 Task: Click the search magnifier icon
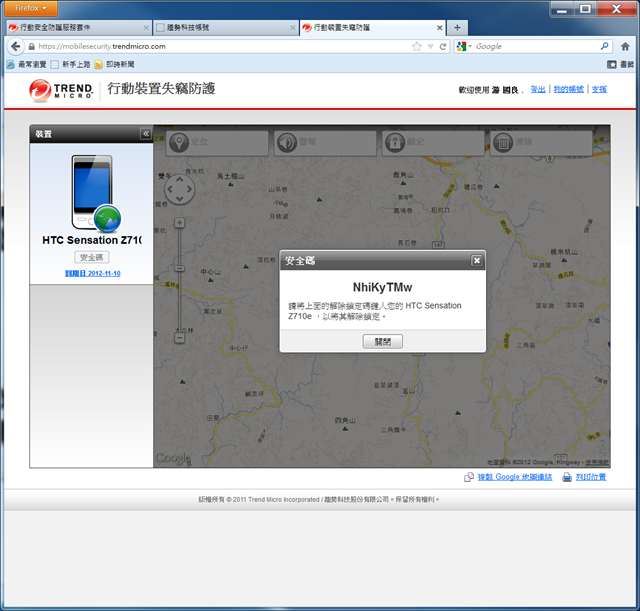pos(604,47)
